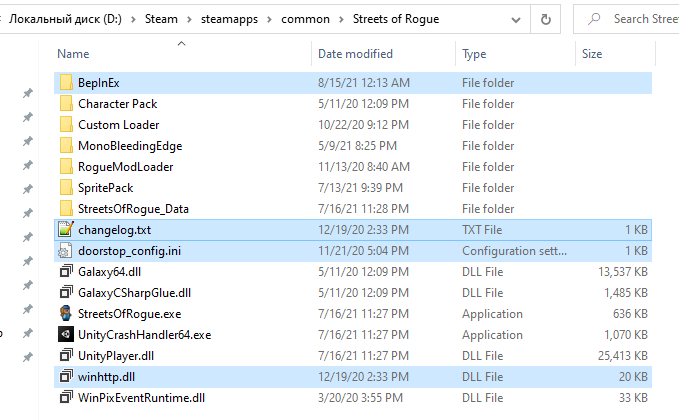Click the Configuration sett... type cell
The width and height of the screenshot is (679, 420).
click(x=514, y=251)
